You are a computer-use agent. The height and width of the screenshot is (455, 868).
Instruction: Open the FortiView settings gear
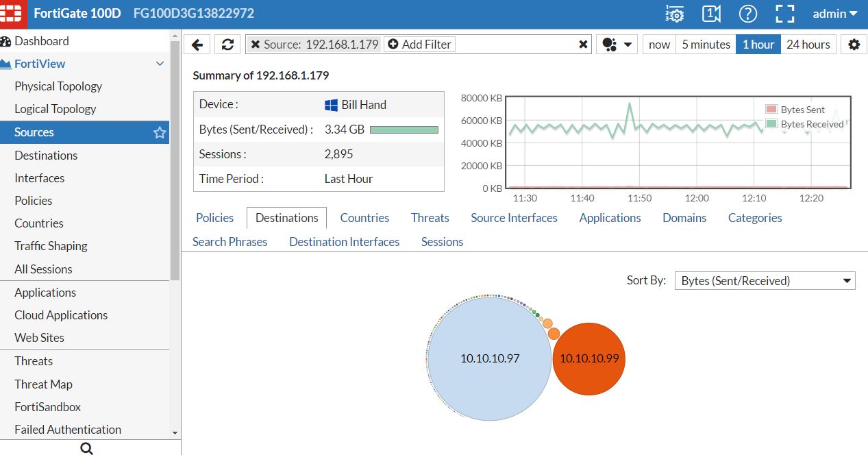click(854, 45)
